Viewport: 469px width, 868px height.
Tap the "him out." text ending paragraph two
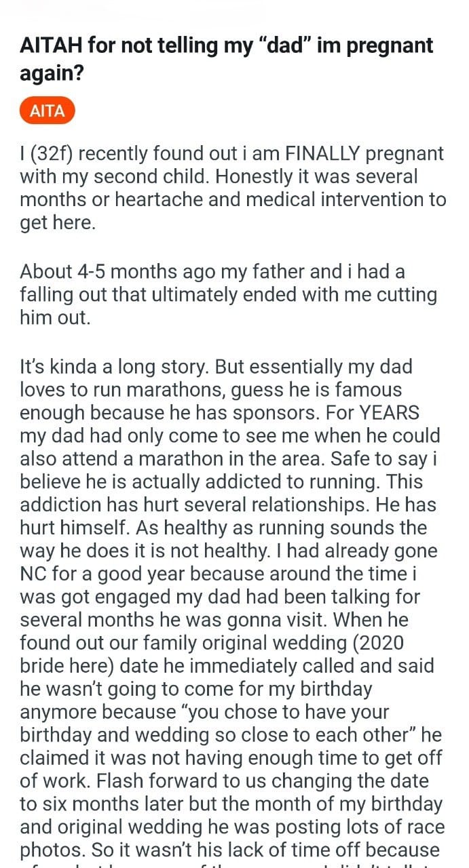pyautogui.click(x=55, y=318)
